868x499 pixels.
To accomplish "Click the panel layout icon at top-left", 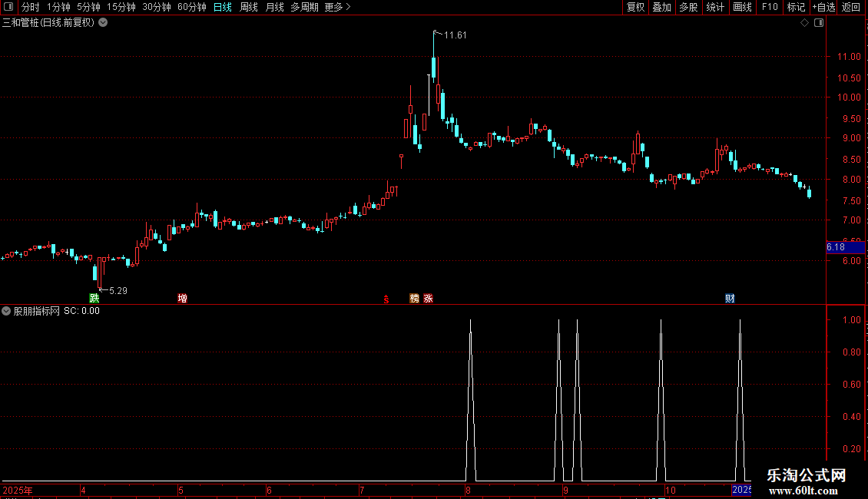I will coord(8,7).
